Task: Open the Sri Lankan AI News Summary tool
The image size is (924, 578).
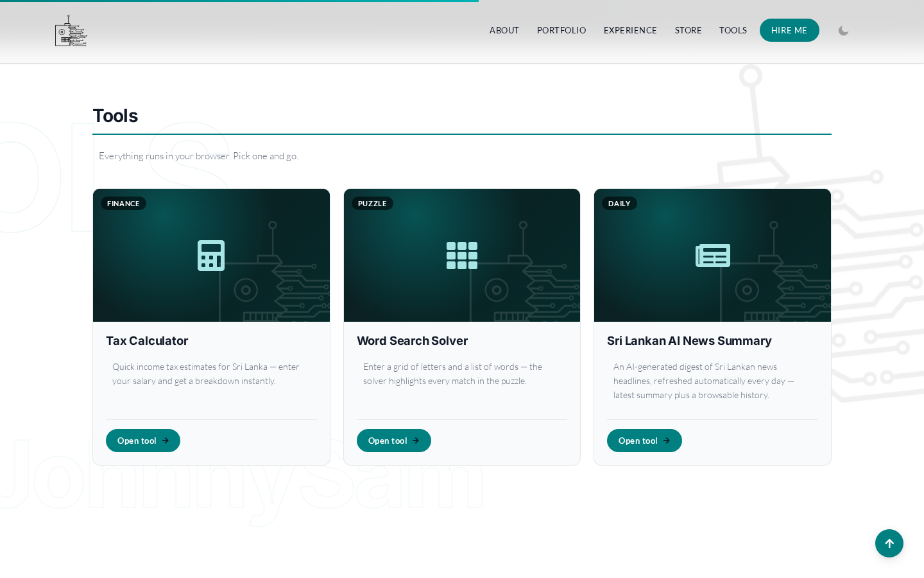Action: coord(644,441)
